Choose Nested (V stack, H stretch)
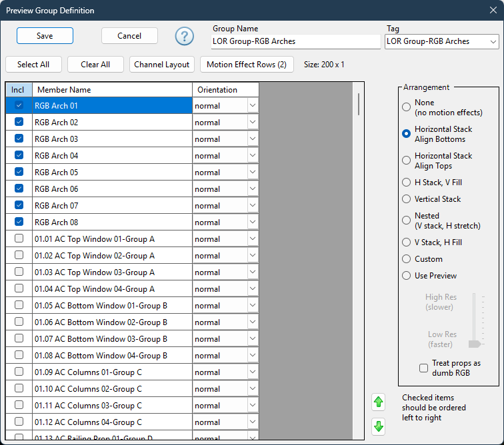The width and height of the screenshot is (504, 445). click(x=406, y=221)
